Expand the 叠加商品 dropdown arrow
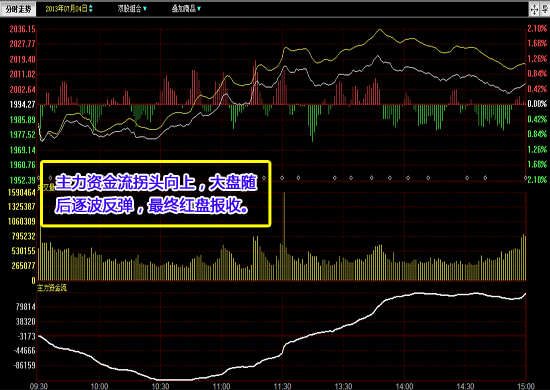 click(x=199, y=9)
